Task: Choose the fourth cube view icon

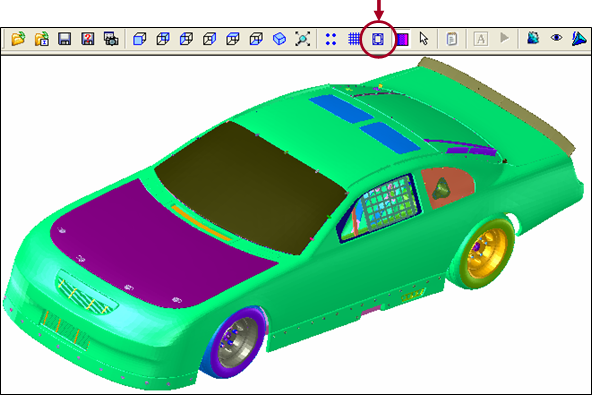Action: click(209, 39)
